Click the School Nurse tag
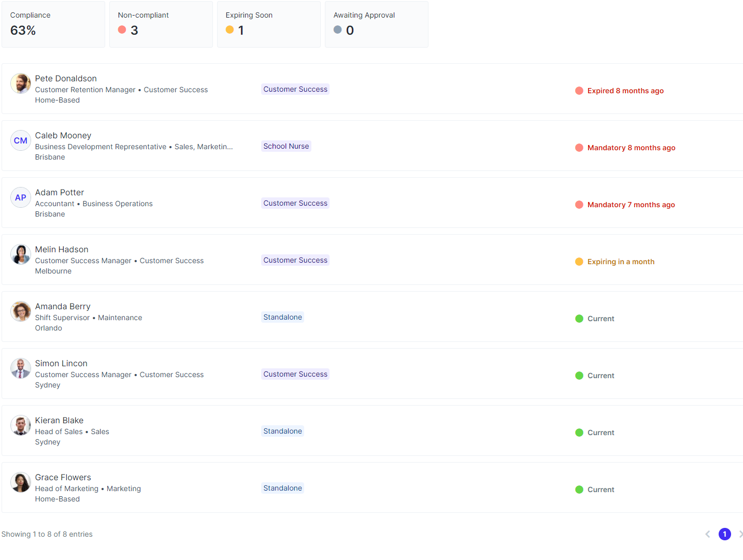Image resolution: width=743 pixels, height=560 pixels. pyautogui.click(x=286, y=146)
